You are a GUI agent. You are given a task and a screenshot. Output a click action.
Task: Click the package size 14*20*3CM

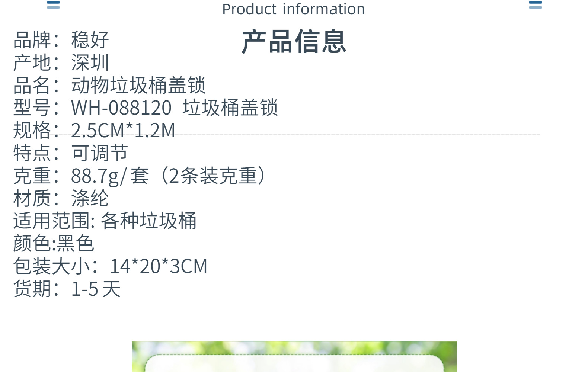click(159, 266)
